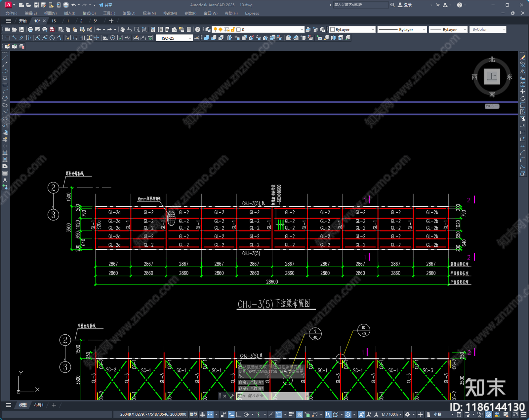Viewport: 529px width, 420px height.
Task: Toggle polar tracking in status bar
Action: [x=246, y=414]
